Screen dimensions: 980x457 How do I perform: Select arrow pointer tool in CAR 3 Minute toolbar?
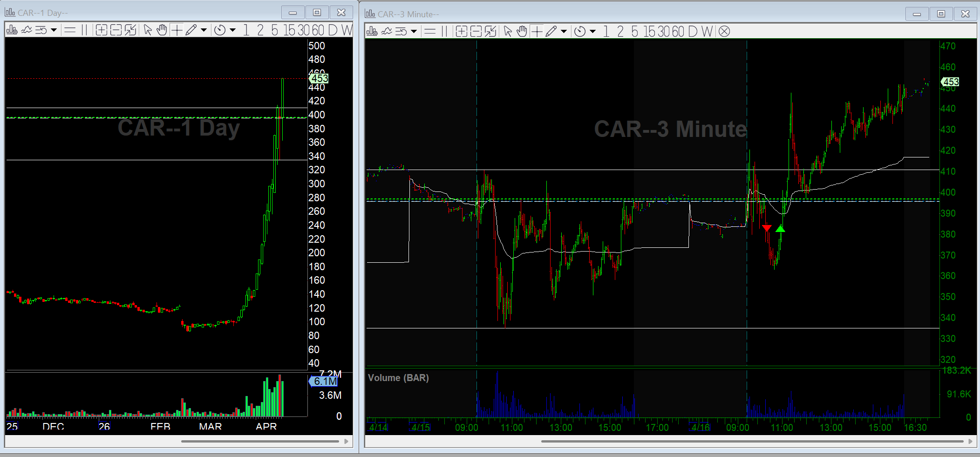[508, 31]
